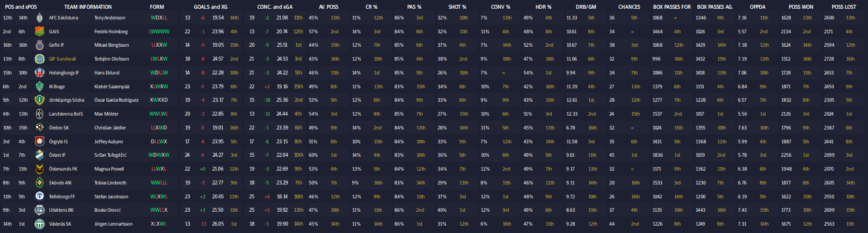868x233 pixels.
Task: Click the OPPDA column header
Action: (757, 7)
